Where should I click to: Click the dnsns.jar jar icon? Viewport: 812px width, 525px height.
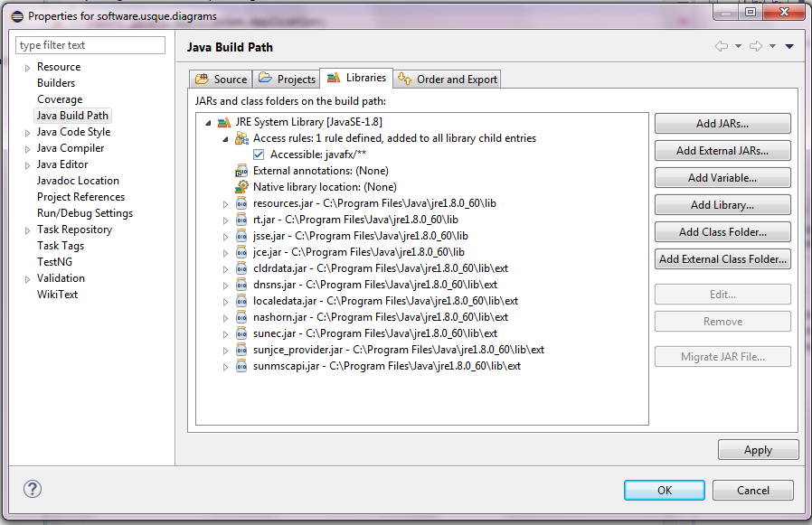pos(241,285)
